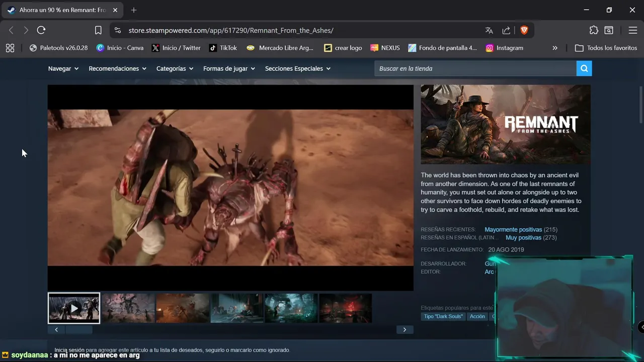The width and height of the screenshot is (644, 362).
Task: Click the main trailer video player
Action: tap(230, 188)
